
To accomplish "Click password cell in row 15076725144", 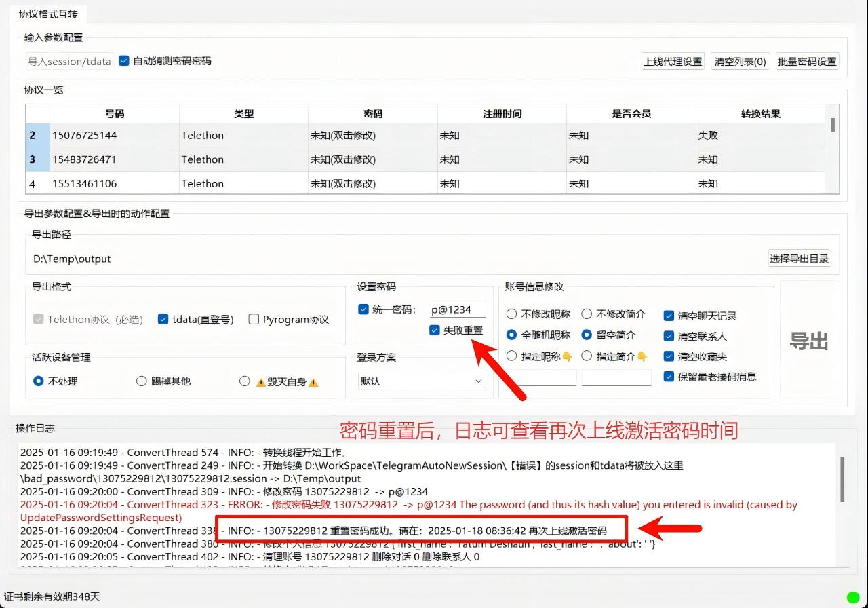I will click(x=373, y=135).
